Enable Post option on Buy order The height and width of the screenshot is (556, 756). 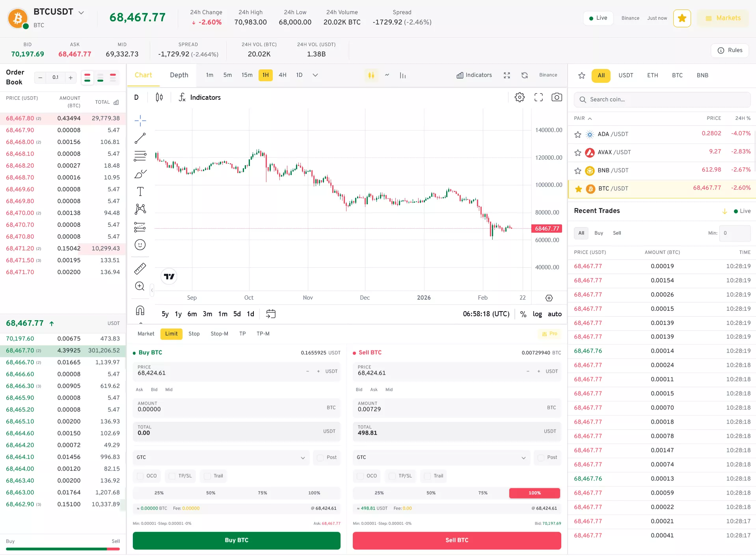coord(320,457)
